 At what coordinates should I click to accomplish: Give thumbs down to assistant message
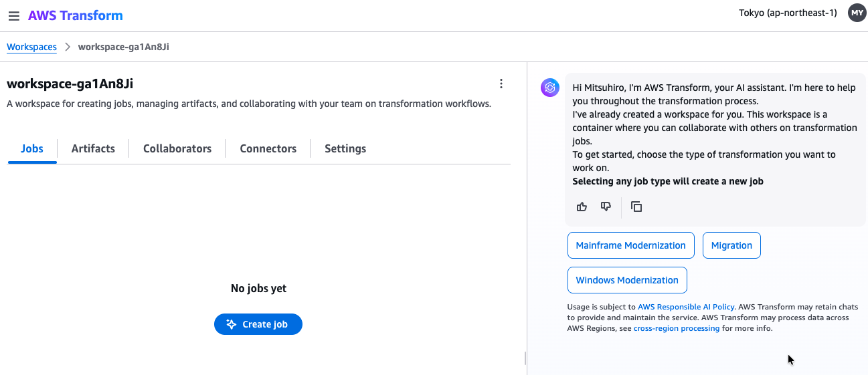point(606,207)
